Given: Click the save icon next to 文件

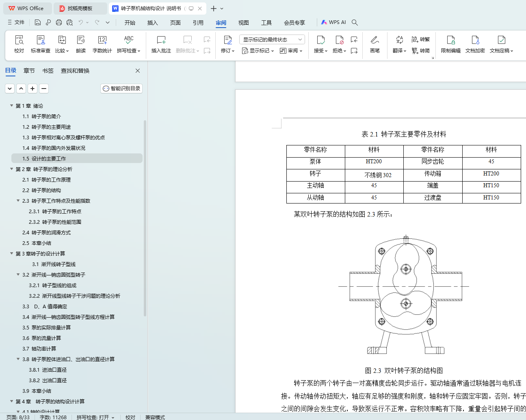Looking at the screenshot, I should pos(38,22).
